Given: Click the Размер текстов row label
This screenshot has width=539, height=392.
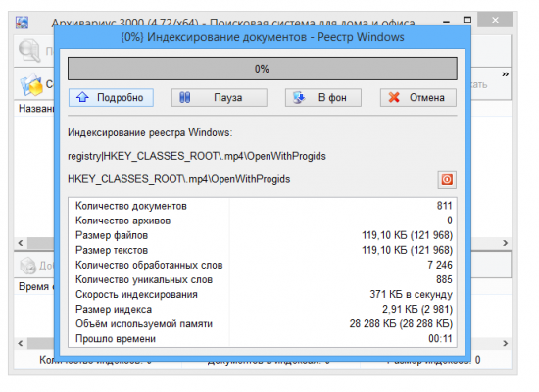Looking at the screenshot, I should click(x=112, y=250).
